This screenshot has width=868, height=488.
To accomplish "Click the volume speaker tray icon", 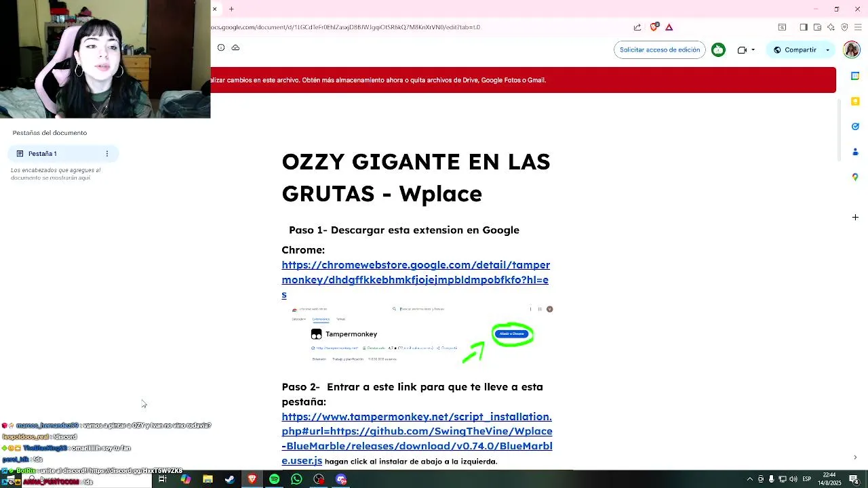I will [793, 479].
